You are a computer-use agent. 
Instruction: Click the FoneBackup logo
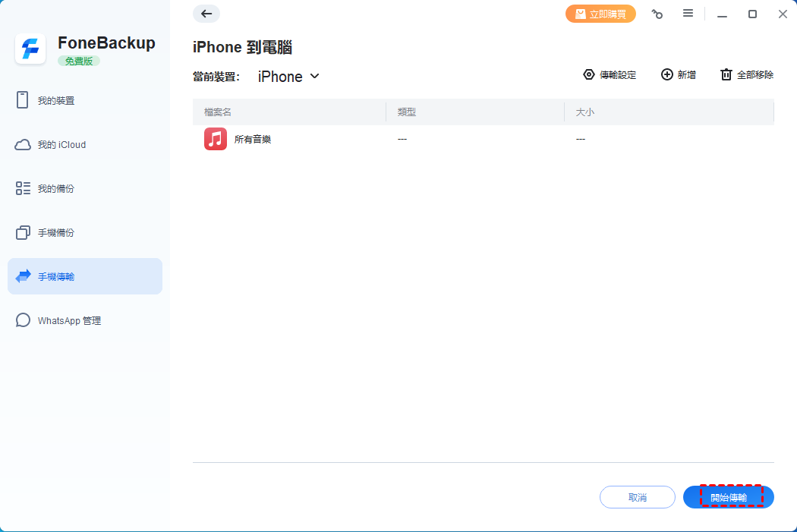[30, 49]
